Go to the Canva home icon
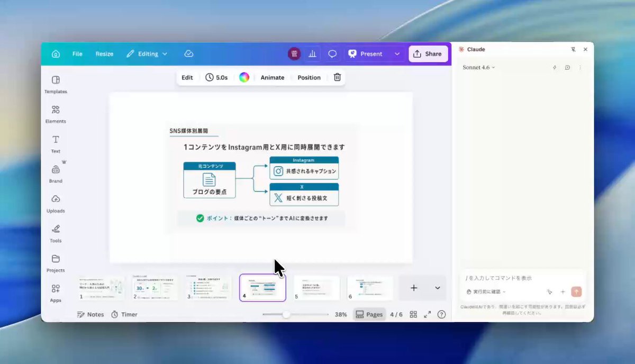Screen dimensions: 635x364 pos(56,54)
